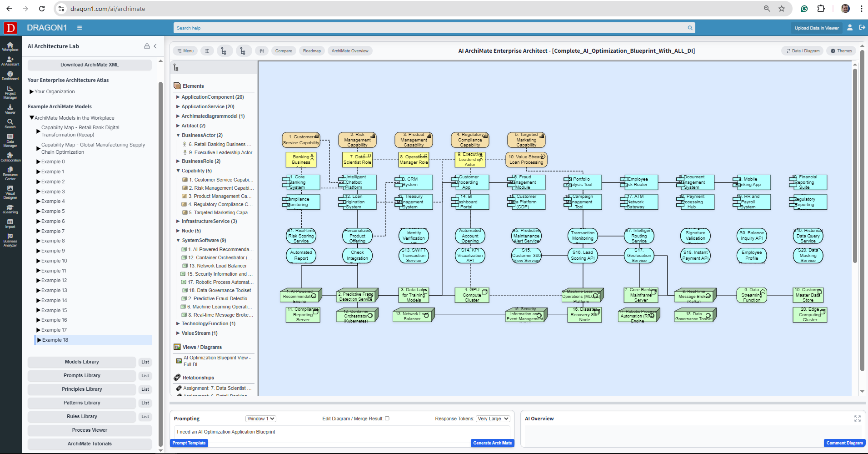Open the Business Analyzer sidebar icon

coord(10,240)
